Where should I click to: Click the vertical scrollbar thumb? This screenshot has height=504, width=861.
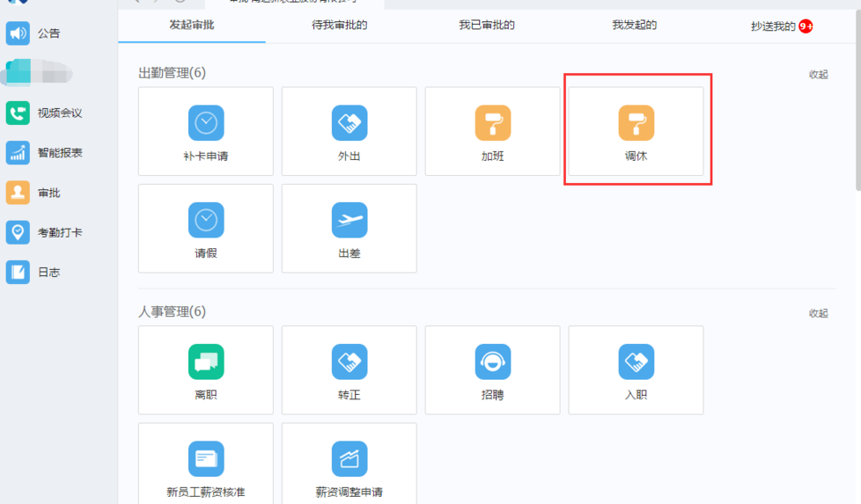(x=858, y=99)
